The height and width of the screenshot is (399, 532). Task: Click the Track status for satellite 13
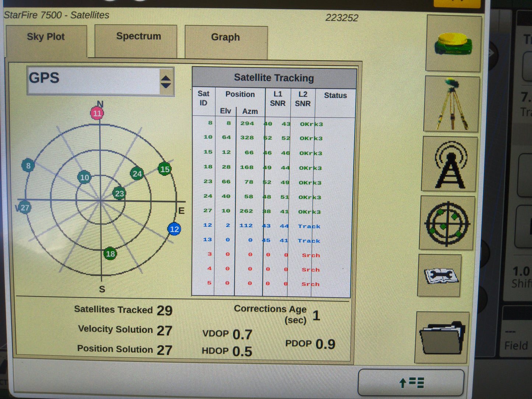point(309,241)
